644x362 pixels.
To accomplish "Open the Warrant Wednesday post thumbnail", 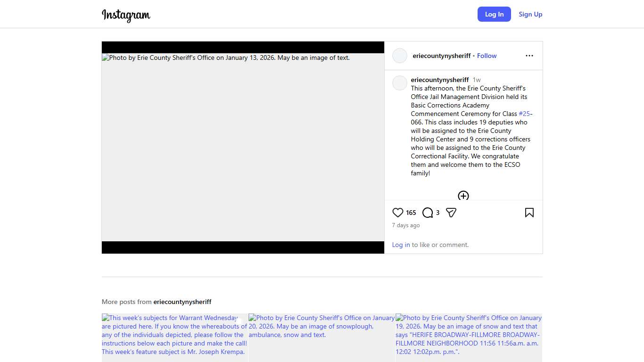I will [x=174, y=337].
